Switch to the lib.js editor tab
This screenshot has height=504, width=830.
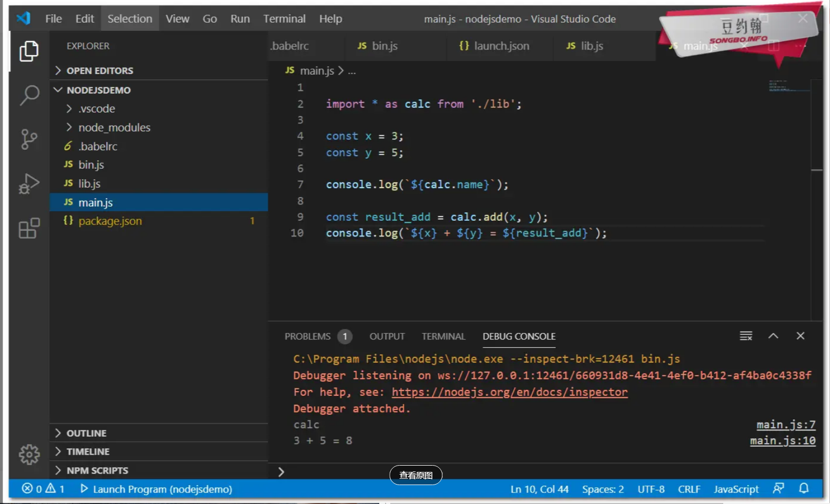605,46
